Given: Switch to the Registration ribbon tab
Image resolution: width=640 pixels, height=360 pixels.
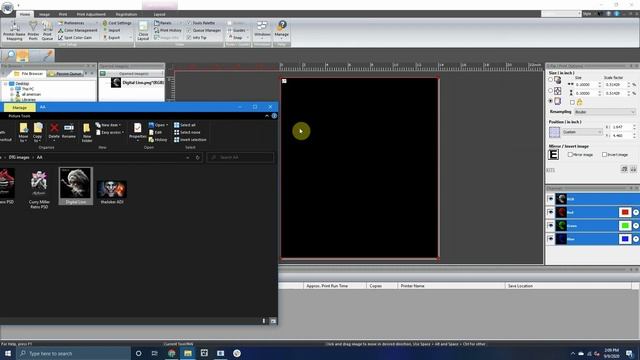Looking at the screenshot, I should tap(126, 14).
